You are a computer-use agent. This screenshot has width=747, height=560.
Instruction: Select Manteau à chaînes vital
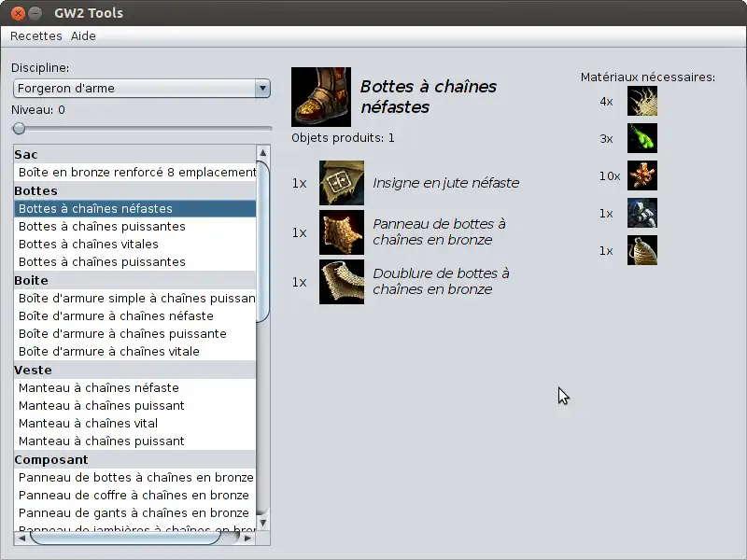pos(134,424)
